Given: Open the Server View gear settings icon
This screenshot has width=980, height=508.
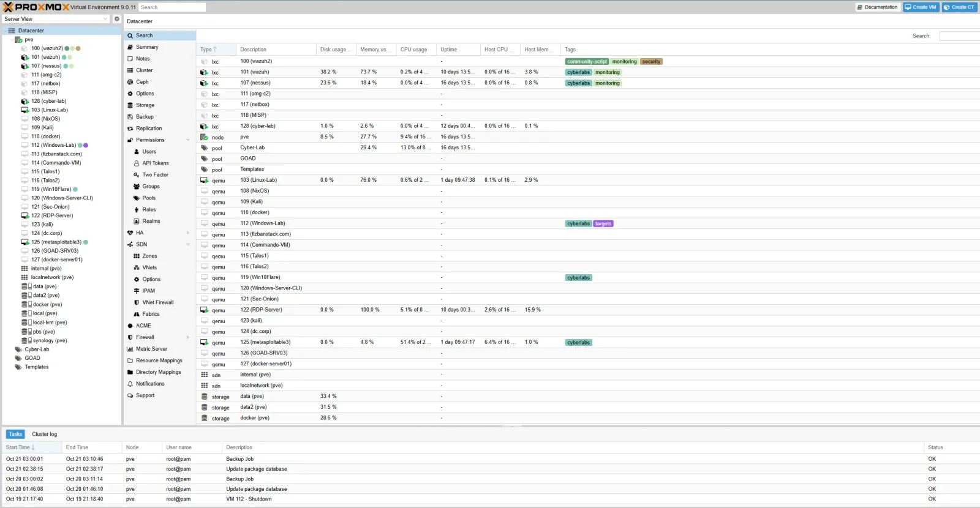Looking at the screenshot, I should click(x=117, y=19).
